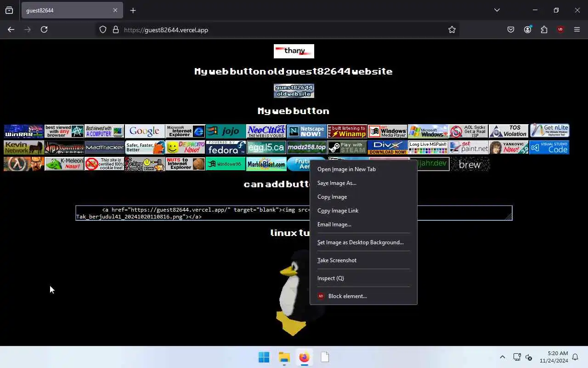Viewport: 588px width, 368px height.
Task: Open the uBlock Origin extension icon
Action: tap(560, 29)
